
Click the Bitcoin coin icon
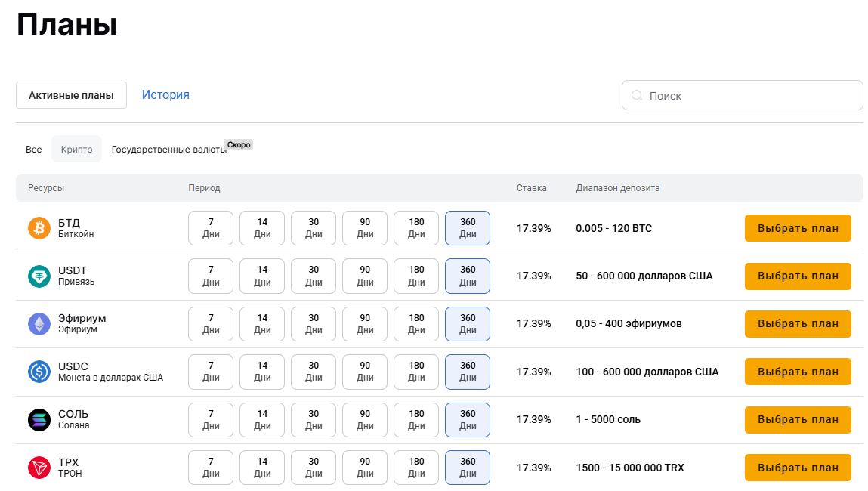tap(39, 228)
